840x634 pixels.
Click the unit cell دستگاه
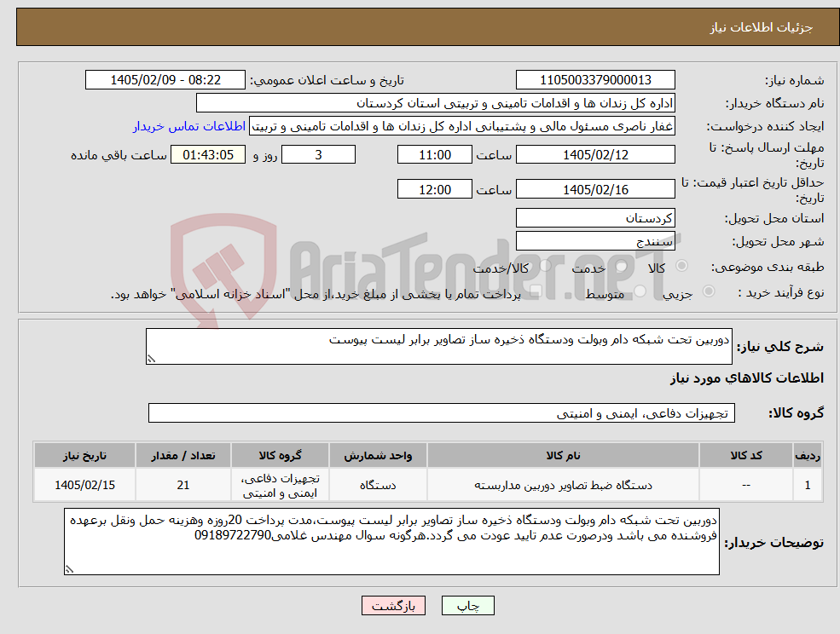point(378,485)
